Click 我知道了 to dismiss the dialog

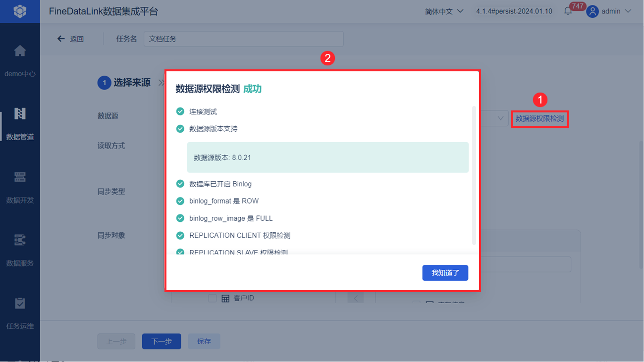[445, 273]
